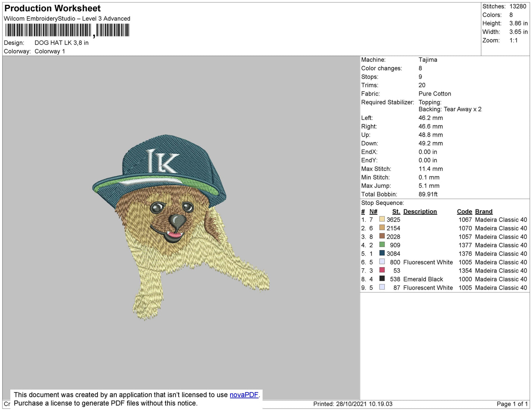
Task: Click the Description column header
Action: [420, 212]
